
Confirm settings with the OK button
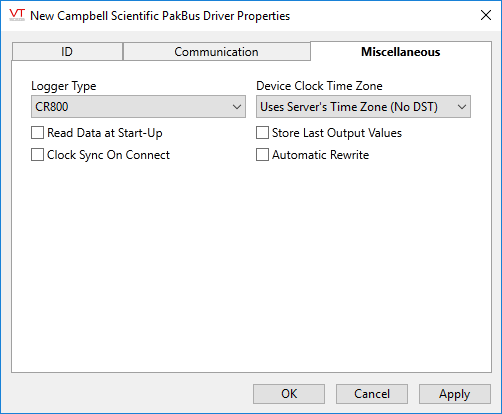(289, 394)
